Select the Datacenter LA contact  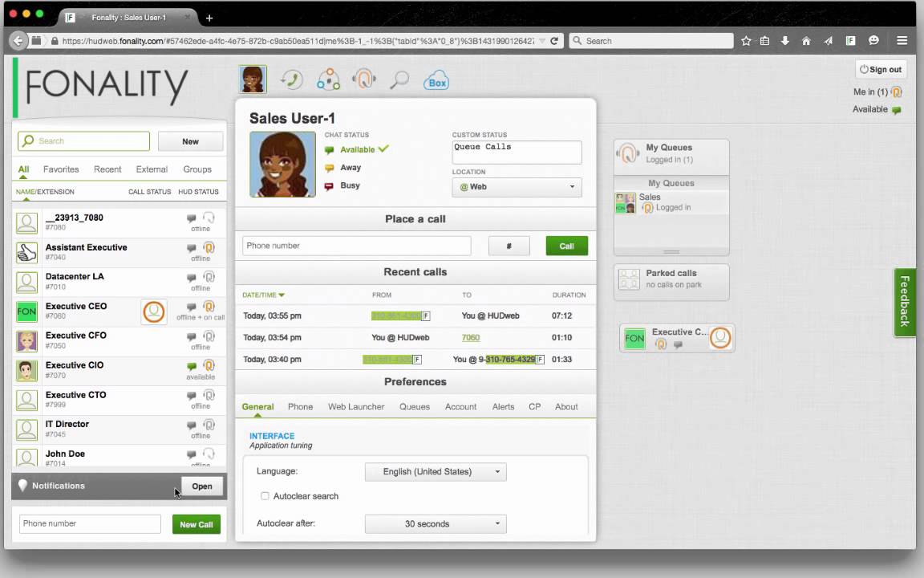[119, 282]
